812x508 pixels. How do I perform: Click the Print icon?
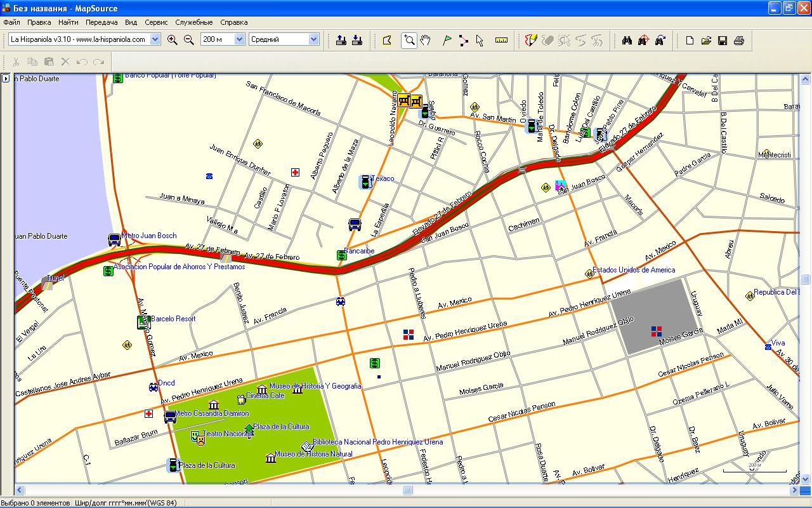click(x=739, y=41)
